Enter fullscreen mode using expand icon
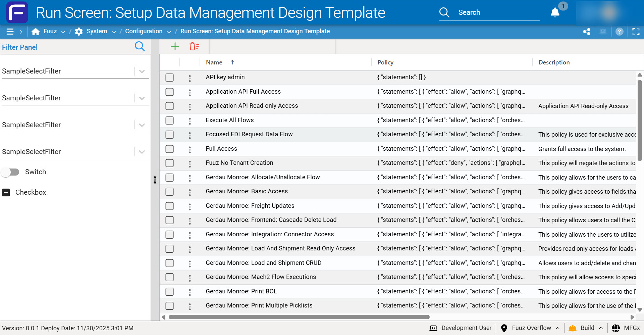Image resolution: width=644 pixels, height=335 pixels. click(636, 32)
